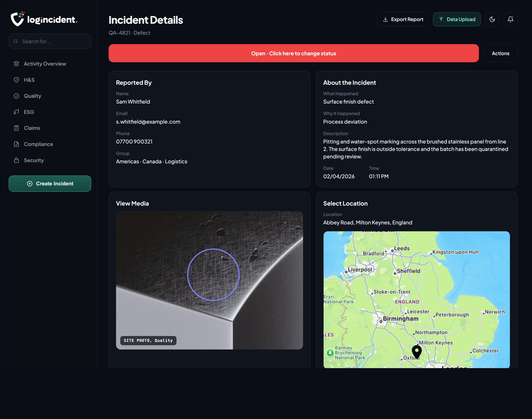
Task: Open the Compliance menu item
Action: click(x=50, y=144)
